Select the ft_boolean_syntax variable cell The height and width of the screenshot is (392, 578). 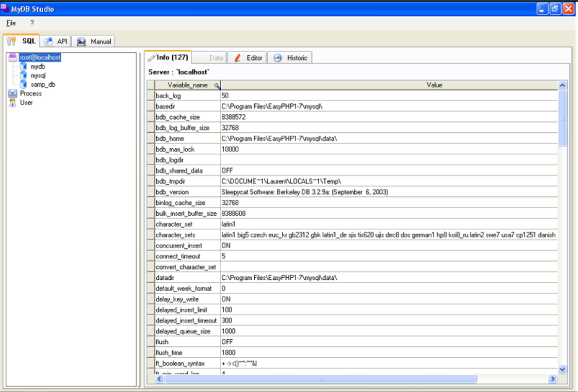coord(188,363)
